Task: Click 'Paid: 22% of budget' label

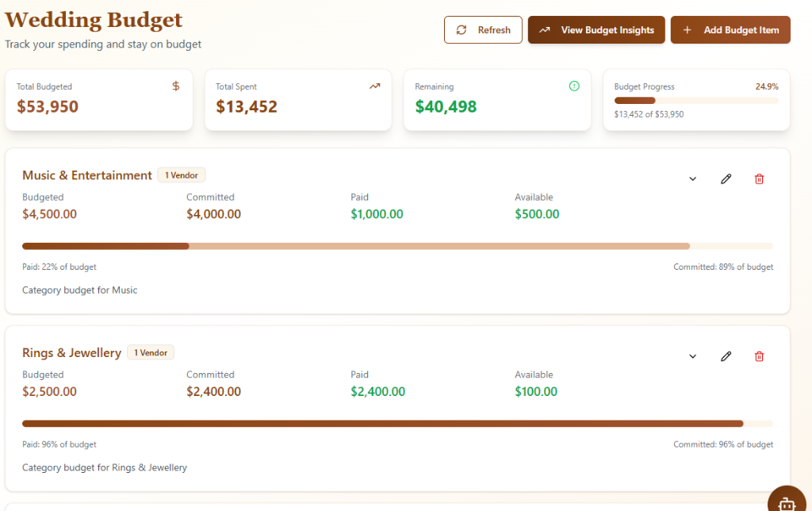Action: tap(59, 267)
